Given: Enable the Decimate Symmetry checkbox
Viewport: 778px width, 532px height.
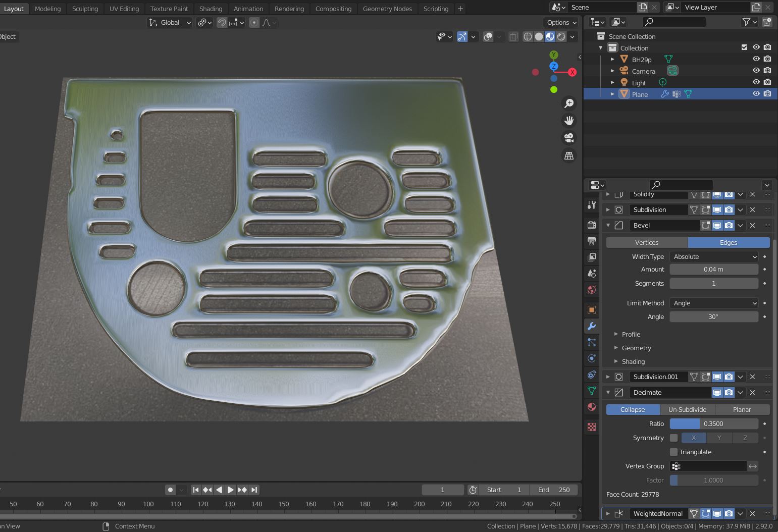Looking at the screenshot, I should pos(673,438).
